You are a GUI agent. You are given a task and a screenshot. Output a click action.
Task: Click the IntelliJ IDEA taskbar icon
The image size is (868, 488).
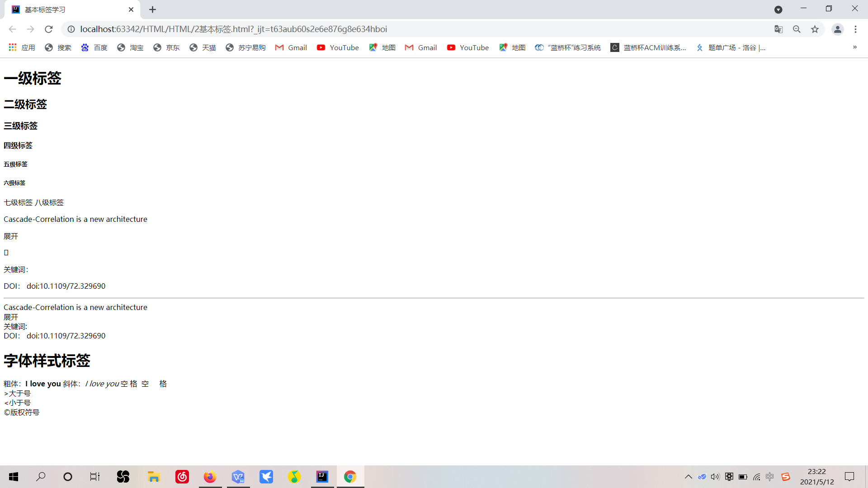[322, 477]
